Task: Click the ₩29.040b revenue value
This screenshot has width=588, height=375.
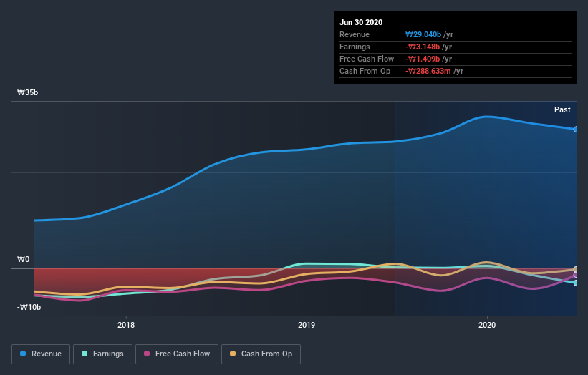Action: click(423, 34)
